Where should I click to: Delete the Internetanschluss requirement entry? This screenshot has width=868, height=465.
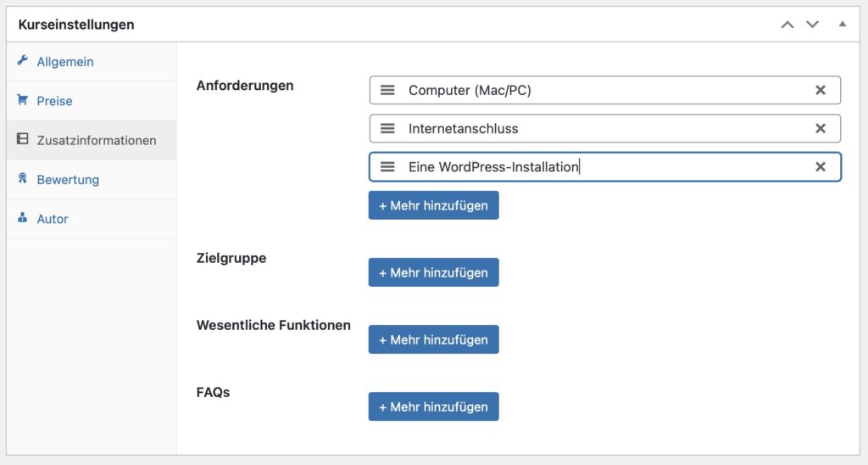821,129
